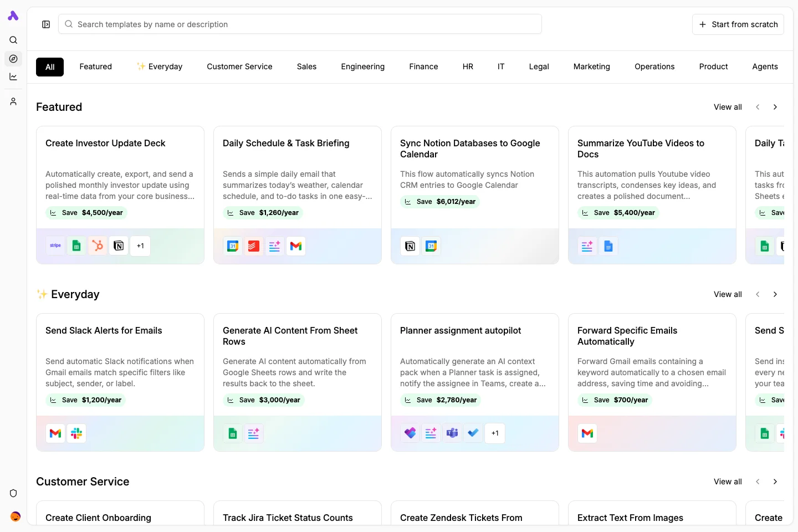This screenshot has height=532, width=798.
Task: Select the IT tab
Action: [501, 66]
